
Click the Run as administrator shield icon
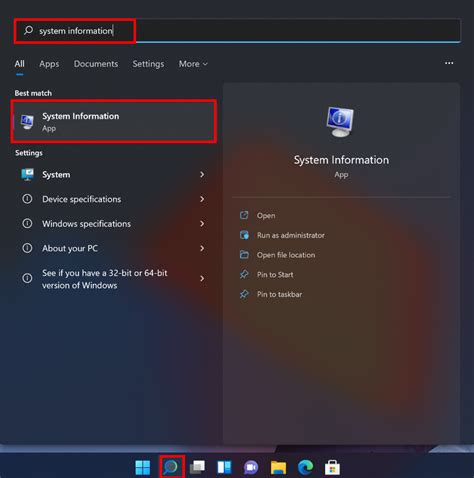pos(244,235)
